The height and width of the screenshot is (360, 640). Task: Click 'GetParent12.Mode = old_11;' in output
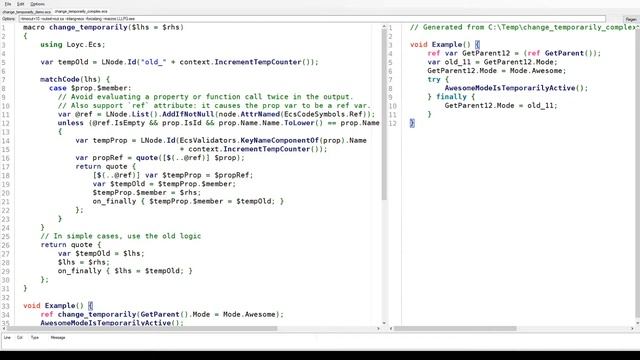(x=501, y=106)
